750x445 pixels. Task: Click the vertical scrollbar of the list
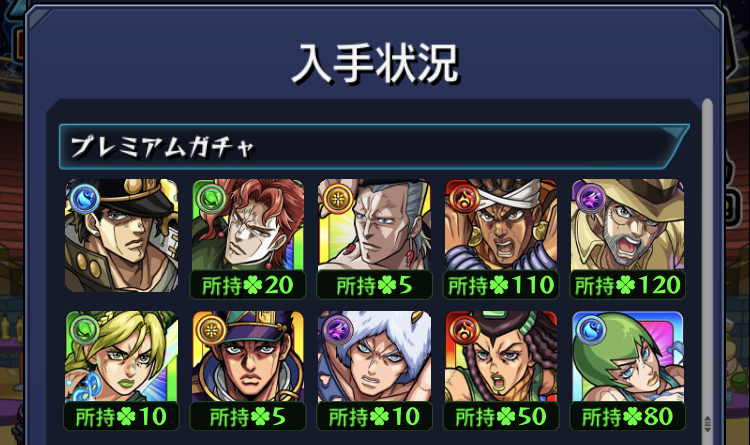coord(707,268)
